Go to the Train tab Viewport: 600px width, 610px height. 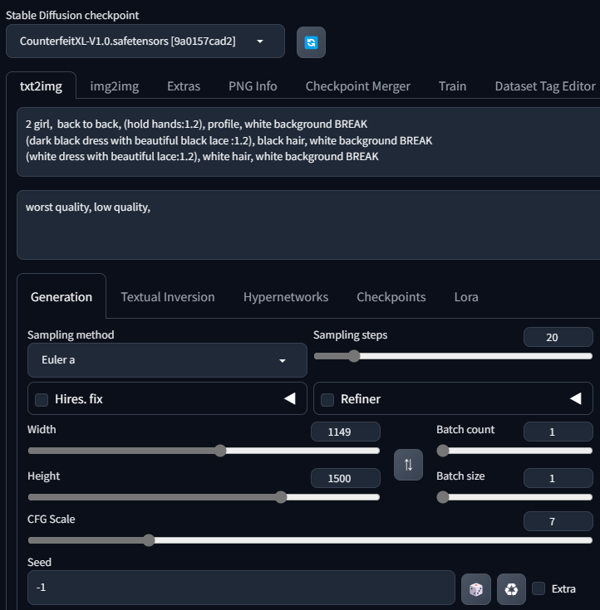coord(452,86)
